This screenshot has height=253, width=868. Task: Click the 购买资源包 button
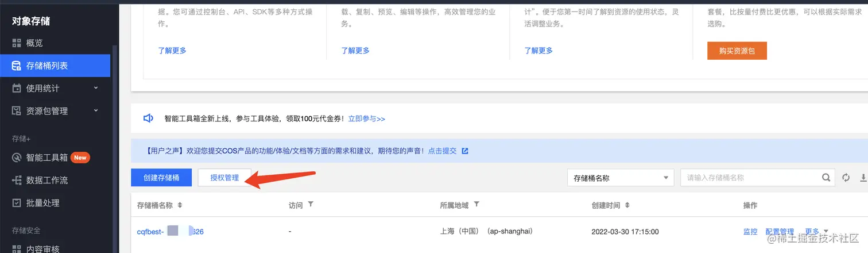point(737,51)
